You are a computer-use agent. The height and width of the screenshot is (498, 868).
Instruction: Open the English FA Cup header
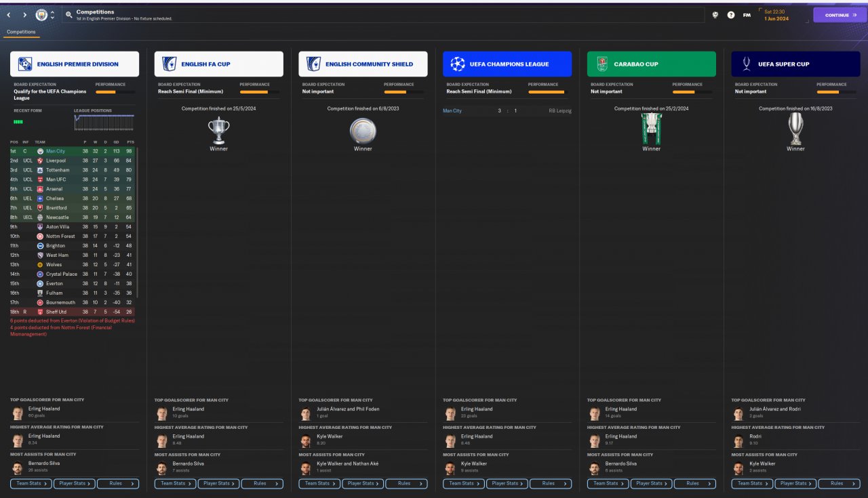pyautogui.click(x=219, y=64)
